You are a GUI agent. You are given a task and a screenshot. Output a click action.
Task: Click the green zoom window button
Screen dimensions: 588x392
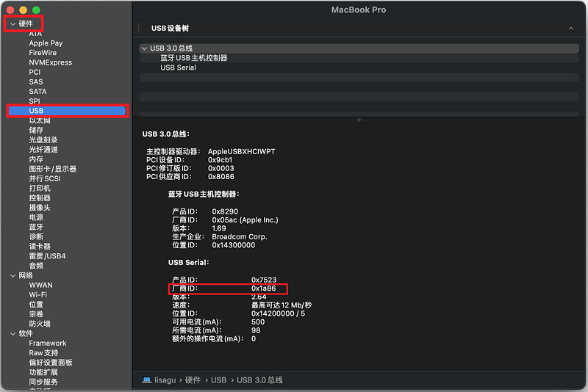coord(36,10)
